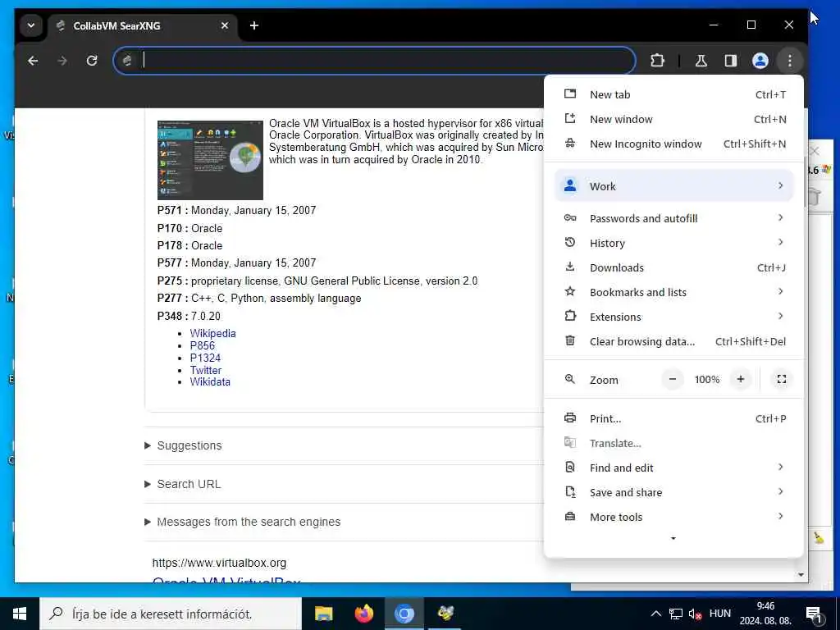Screen dimensions: 840x630
Task: Click the https://www.virtualbox.org result URL
Action: point(219,563)
